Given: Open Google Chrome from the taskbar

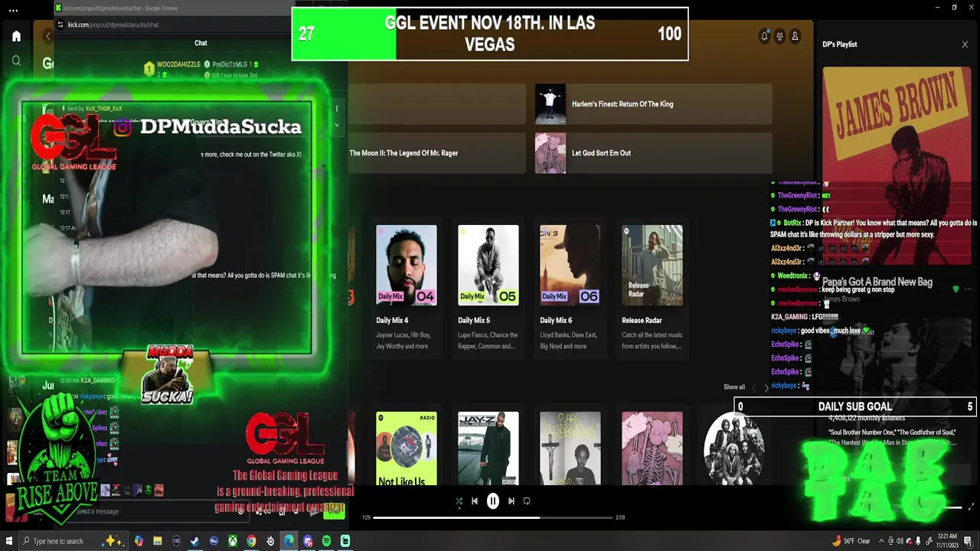Looking at the screenshot, I should [251, 541].
